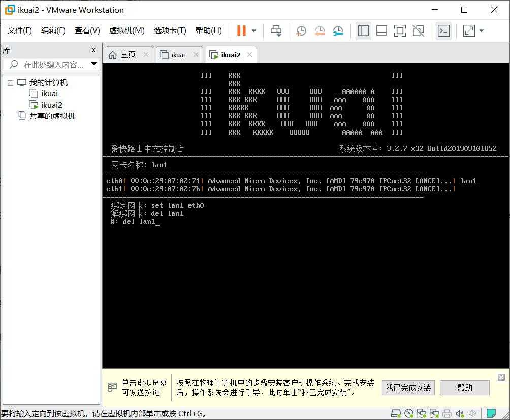This screenshot has height=420, width=510.
Task: Enter full screen mode
Action: tap(400, 31)
